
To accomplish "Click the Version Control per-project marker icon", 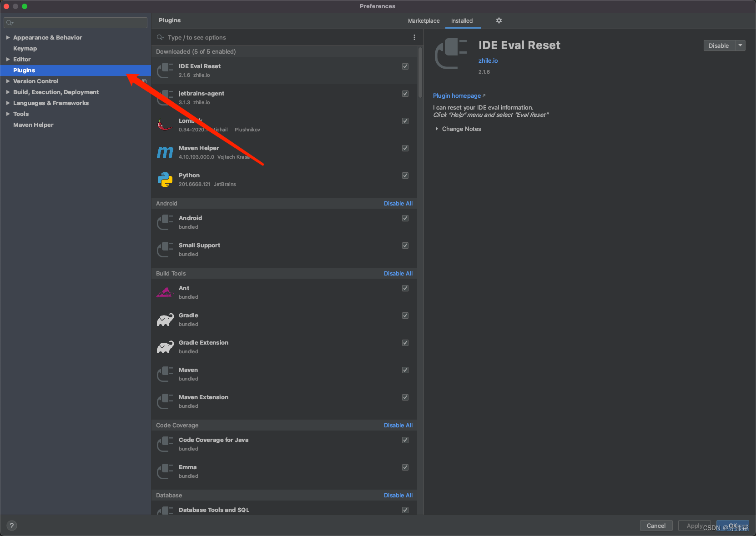I will pyautogui.click(x=144, y=81).
